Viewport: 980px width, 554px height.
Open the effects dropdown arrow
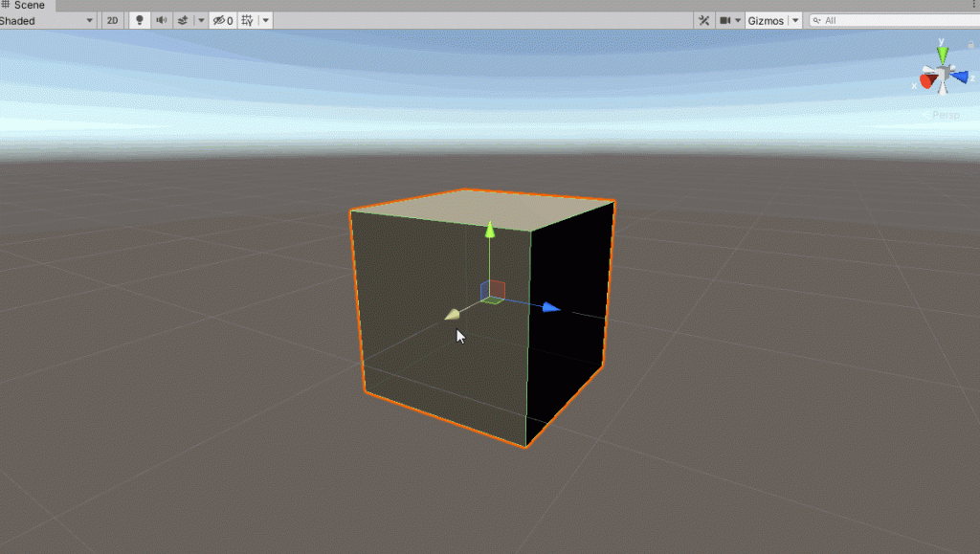click(x=200, y=19)
